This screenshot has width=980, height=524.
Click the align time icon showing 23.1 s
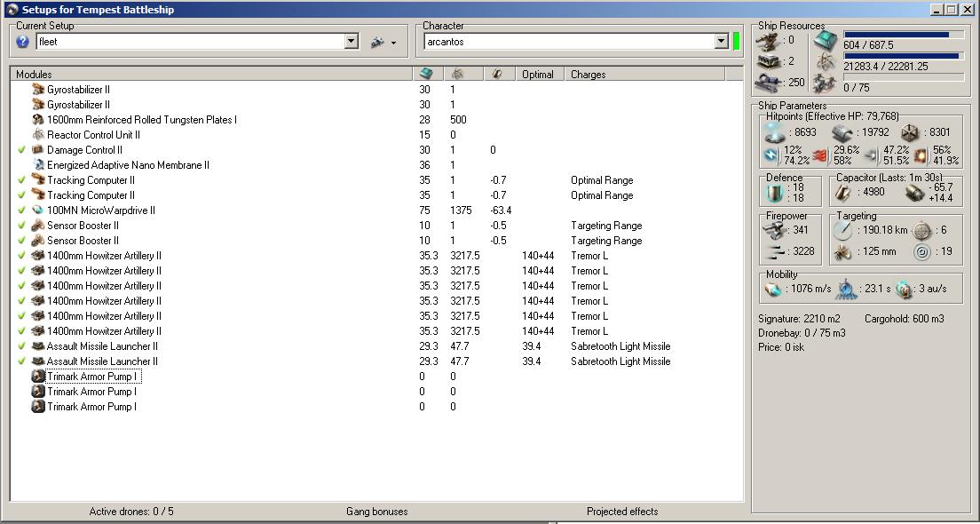(846, 289)
